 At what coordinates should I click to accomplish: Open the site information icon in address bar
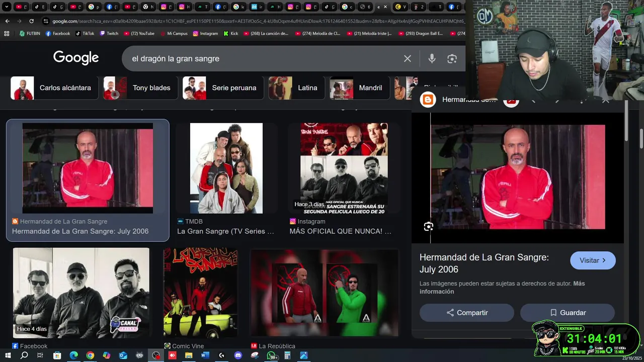(x=46, y=21)
